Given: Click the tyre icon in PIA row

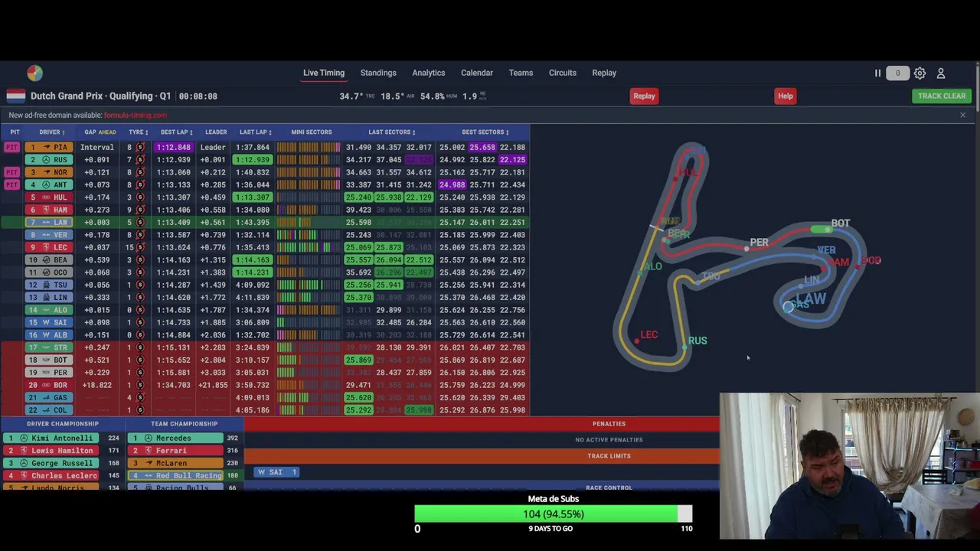Looking at the screenshot, I should [x=140, y=147].
